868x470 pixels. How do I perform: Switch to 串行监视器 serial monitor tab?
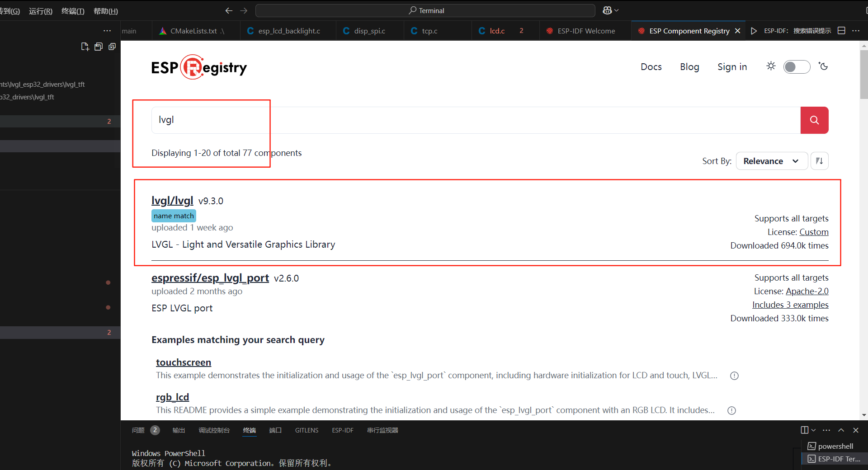click(382, 430)
